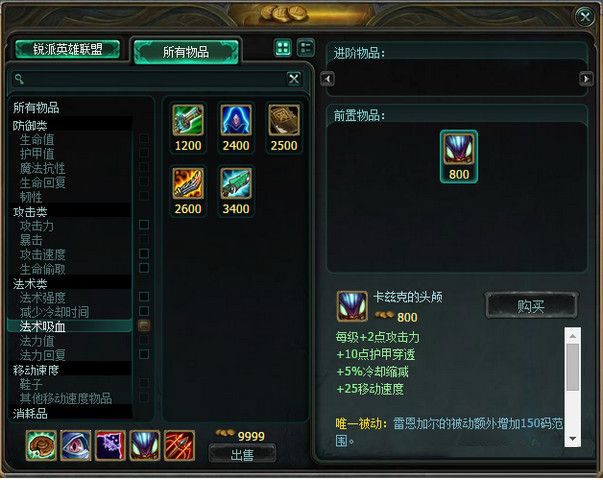Select the red eye inventory item
Screen dimensions: 603x480
[x=76, y=445]
